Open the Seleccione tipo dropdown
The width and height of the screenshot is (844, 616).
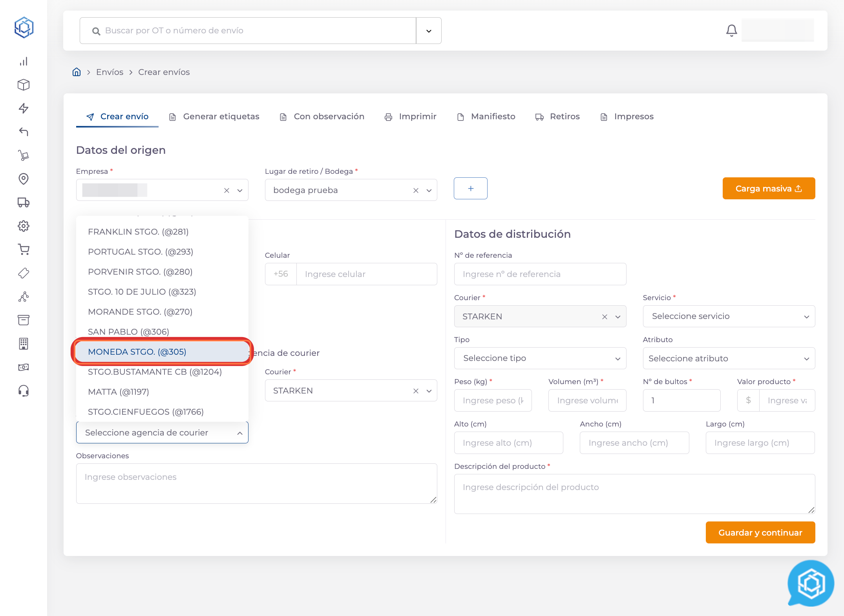[x=540, y=358]
